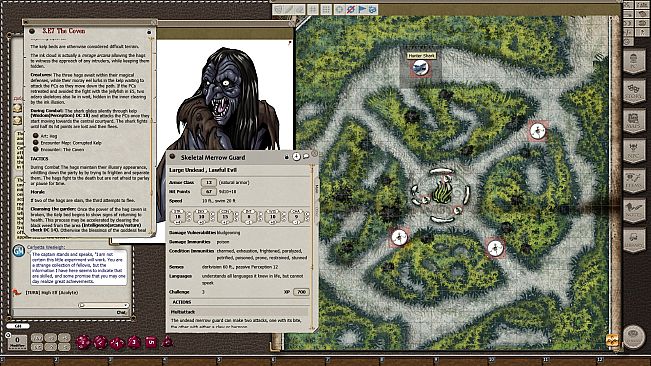Click the speech bubble icon on Merrow Guard sheet

click(306, 156)
